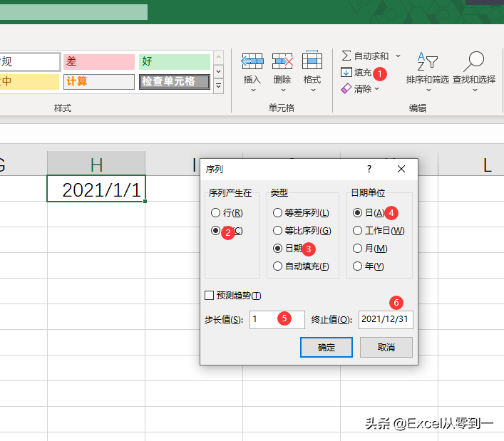Screen dimensions: 504x441
Task: Click the 终止值 input field
Action: [x=386, y=320]
